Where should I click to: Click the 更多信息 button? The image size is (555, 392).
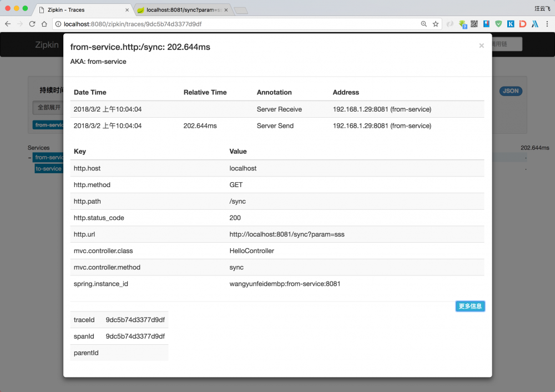coord(470,306)
